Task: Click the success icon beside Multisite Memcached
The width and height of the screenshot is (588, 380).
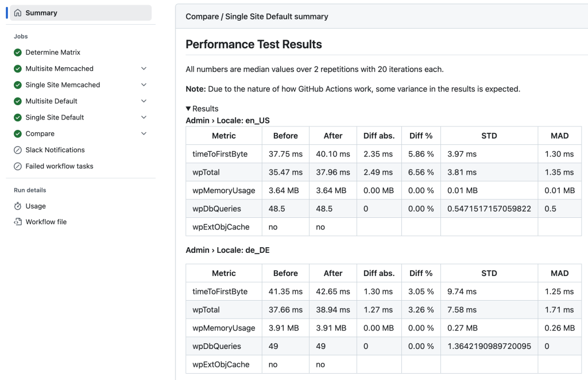Action: tap(19, 68)
